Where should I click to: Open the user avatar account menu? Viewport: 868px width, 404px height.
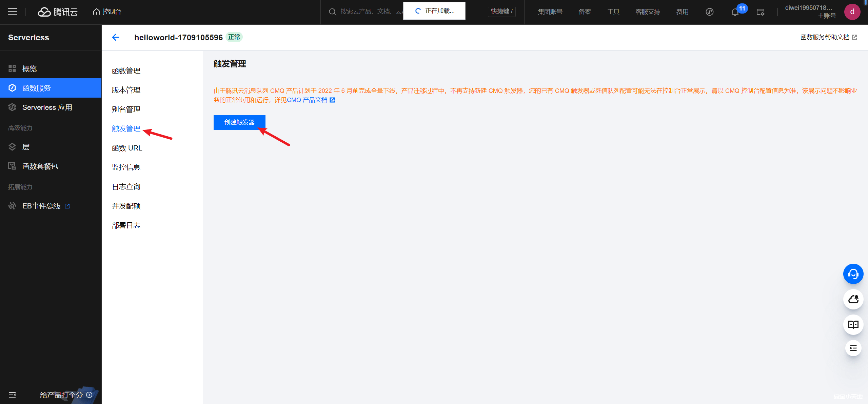tap(852, 12)
